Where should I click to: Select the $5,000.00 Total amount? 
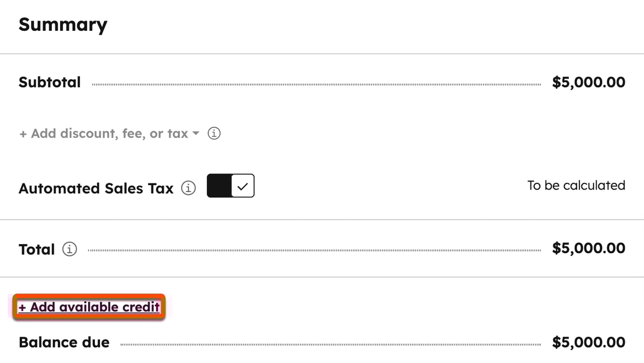coord(588,248)
